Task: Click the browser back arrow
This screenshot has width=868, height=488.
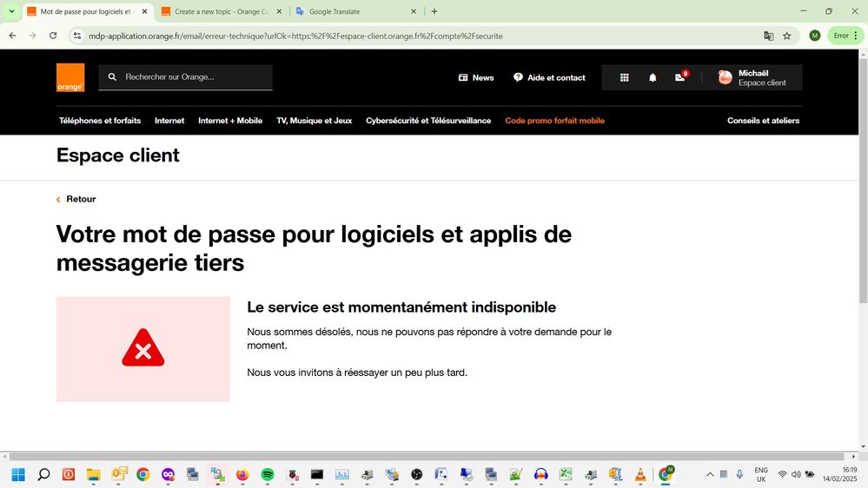Action: [12, 36]
